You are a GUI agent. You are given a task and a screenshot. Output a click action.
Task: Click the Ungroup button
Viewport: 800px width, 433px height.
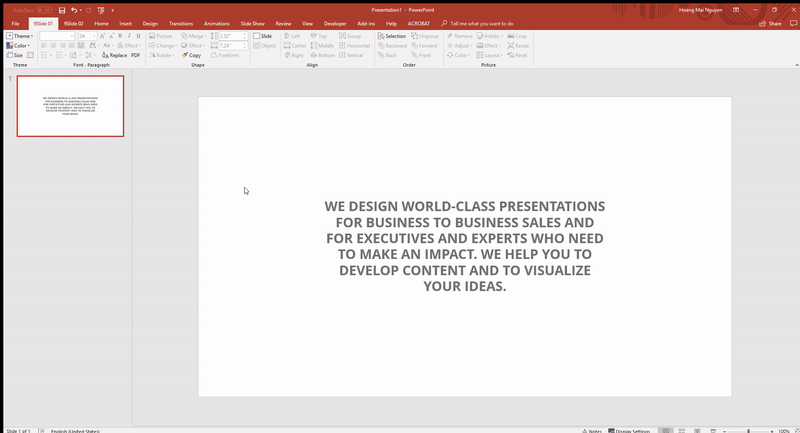point(425,36)
